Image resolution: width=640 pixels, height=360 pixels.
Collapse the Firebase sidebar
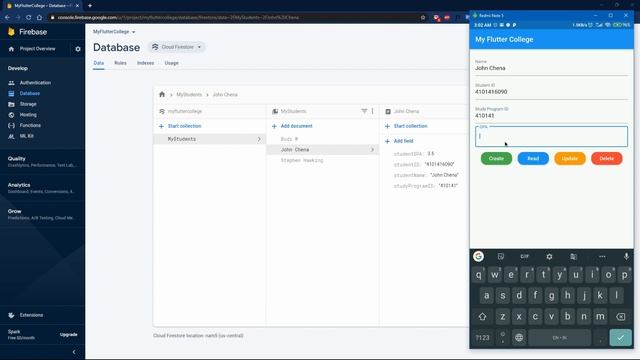tap(74, 352)
